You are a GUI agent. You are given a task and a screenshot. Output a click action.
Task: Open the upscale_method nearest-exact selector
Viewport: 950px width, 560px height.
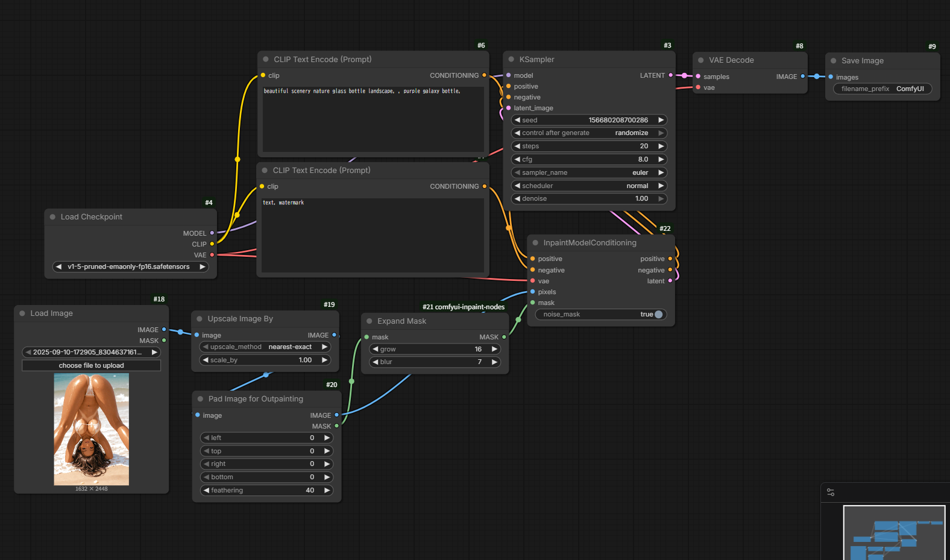pos(265,347)
